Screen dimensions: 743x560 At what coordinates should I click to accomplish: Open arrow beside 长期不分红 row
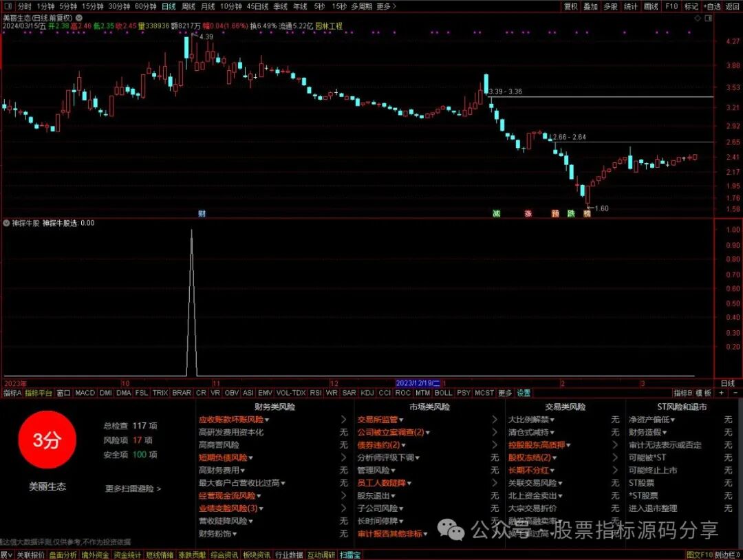pyautogui.click(x=615, y=470)
